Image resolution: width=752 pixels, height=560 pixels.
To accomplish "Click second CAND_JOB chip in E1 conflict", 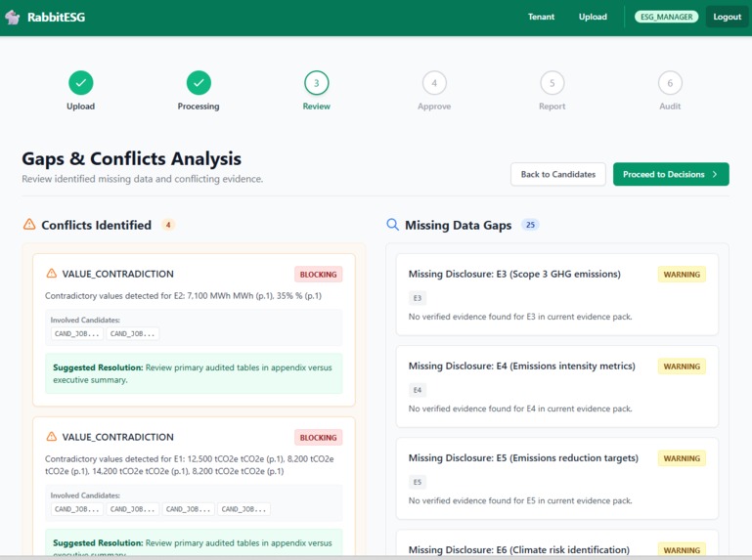I will coord(132,509).
